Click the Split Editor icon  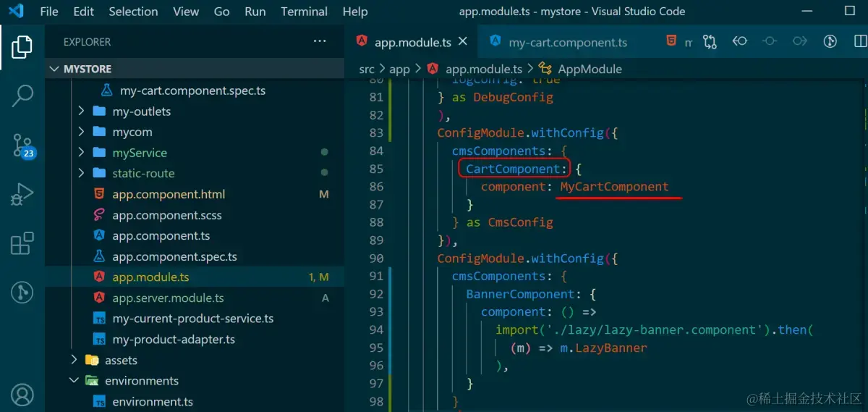click(859, 42)
